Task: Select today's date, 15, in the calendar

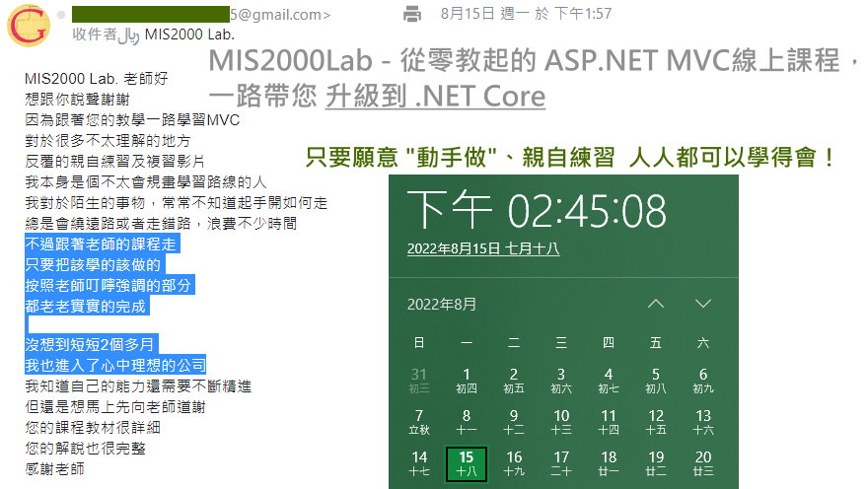Action: pyautogui.click(x=467, y=463)
